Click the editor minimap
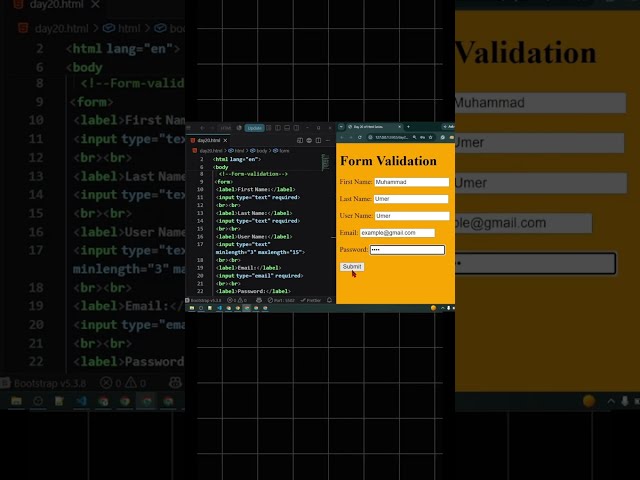The image size is (640, 480). pyautogui.click(x=325, y=162)
